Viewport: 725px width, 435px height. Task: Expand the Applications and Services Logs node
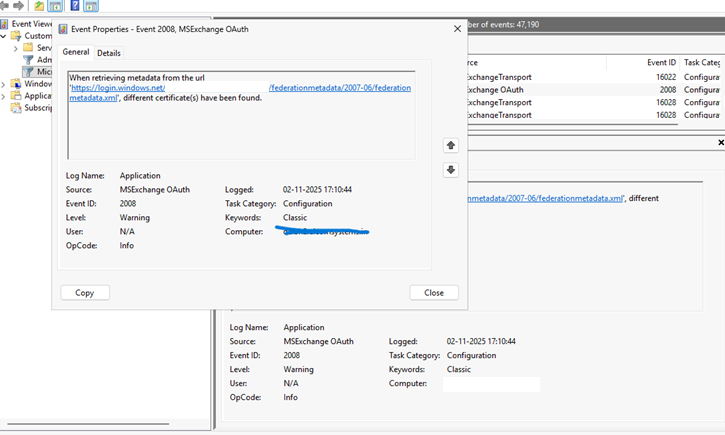3,96
